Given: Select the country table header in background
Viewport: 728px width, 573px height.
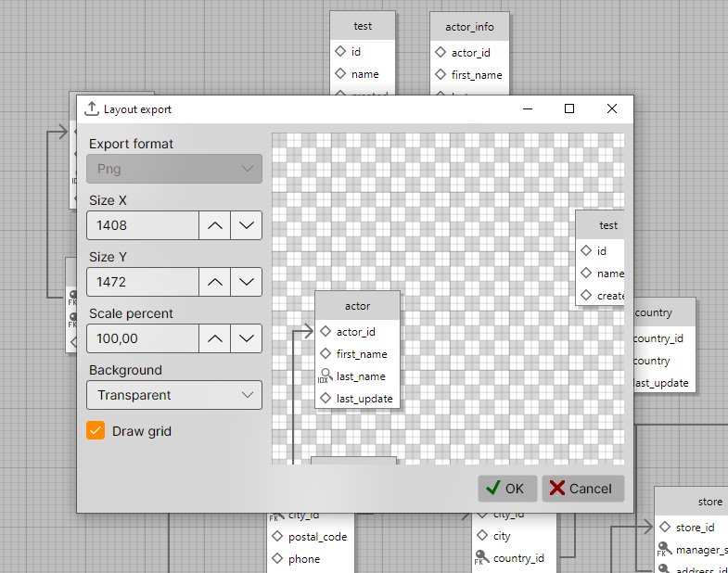Looking at the screenshot, I should (664, 312).
